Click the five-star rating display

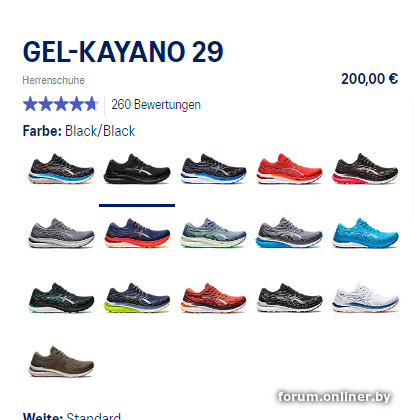tap(60, 104)
